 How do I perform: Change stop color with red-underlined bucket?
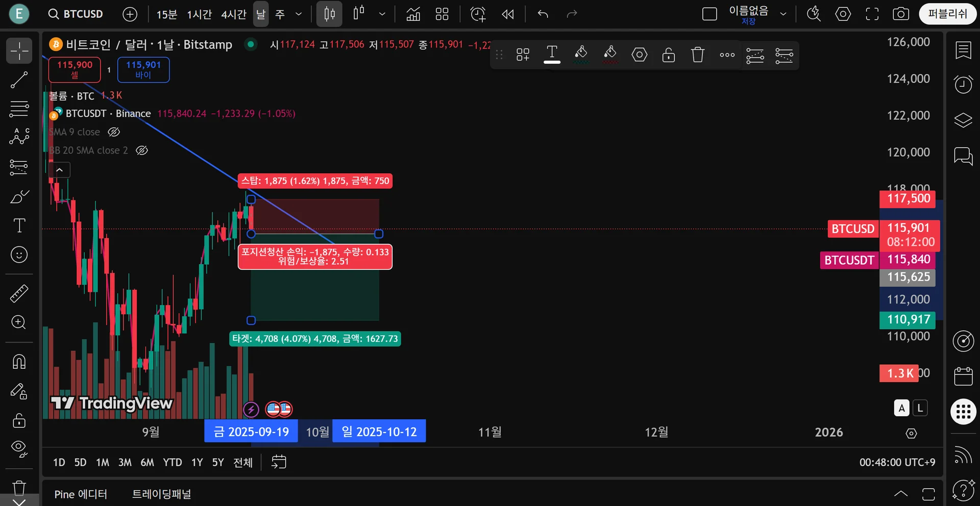coord(610,54)
